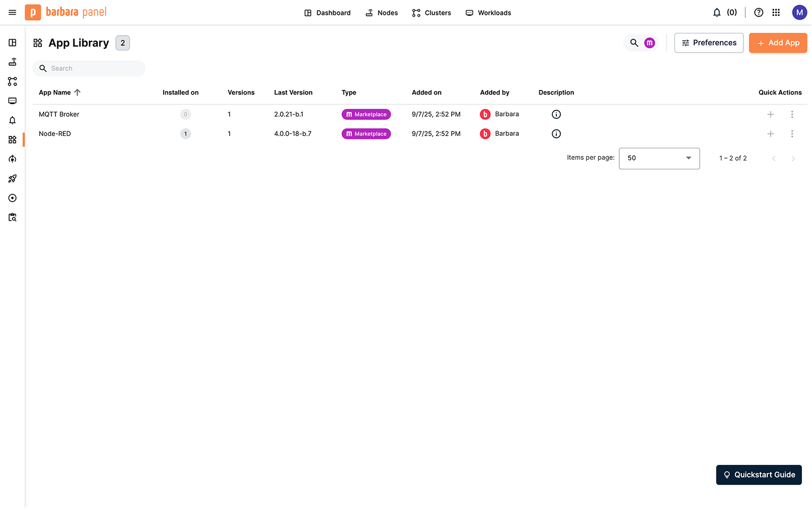Select the Nodes icon in the sidebar
The width and height of the screenshot is (812, 508).
tap(12, 62)
